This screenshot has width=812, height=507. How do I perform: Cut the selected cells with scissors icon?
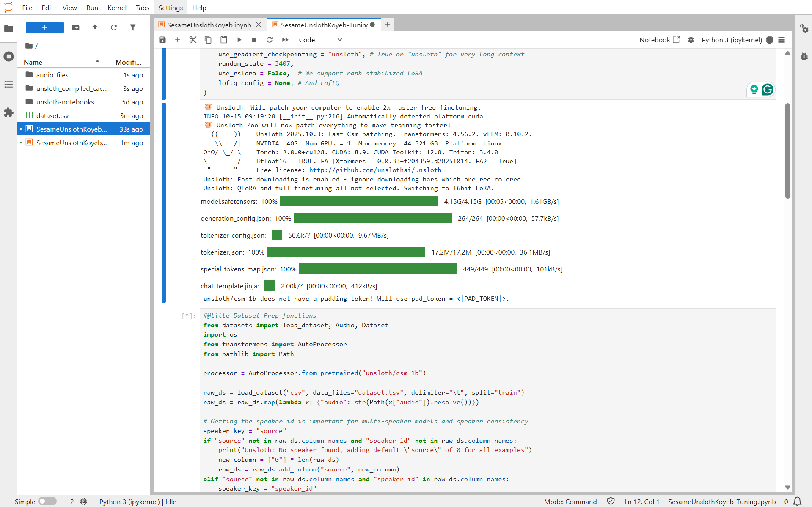coord(193,39)
